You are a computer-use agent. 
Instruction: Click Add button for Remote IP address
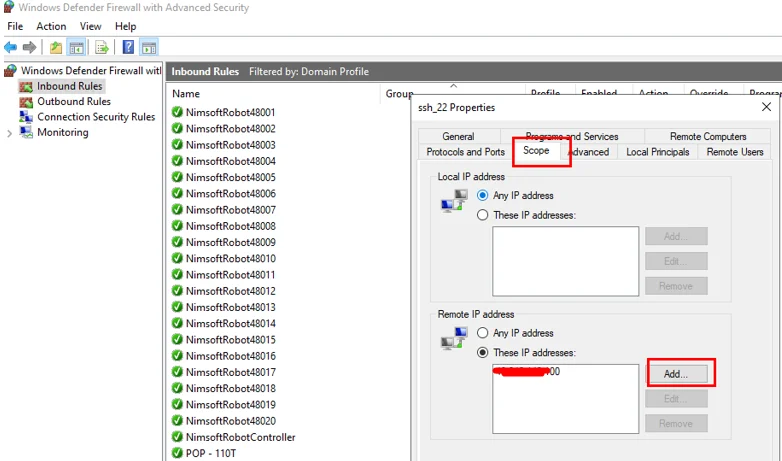click(x=676, y=374)
